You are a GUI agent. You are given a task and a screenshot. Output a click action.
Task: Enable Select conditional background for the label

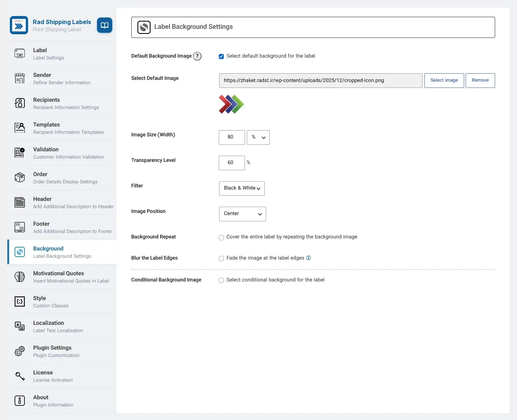pos(221,281)
